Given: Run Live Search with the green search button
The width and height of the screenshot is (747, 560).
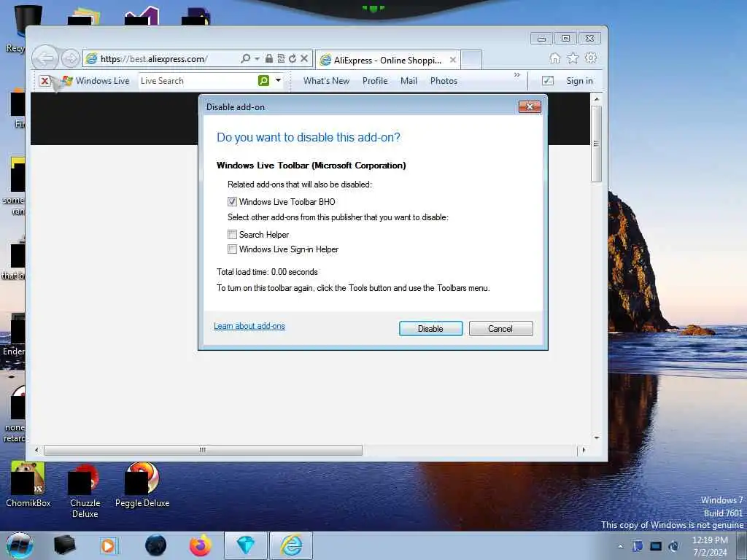Looking at the screenshot, I should click(x=263, y=80).
